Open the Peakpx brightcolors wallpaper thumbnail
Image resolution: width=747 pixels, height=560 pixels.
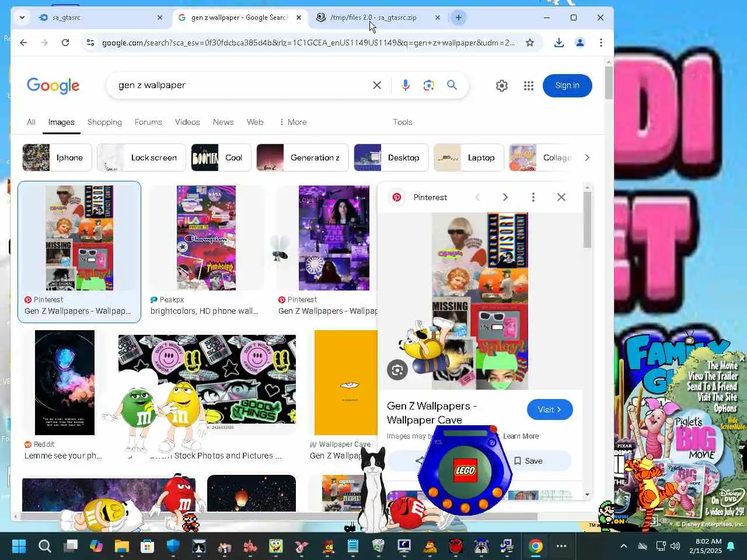point(207,238)
